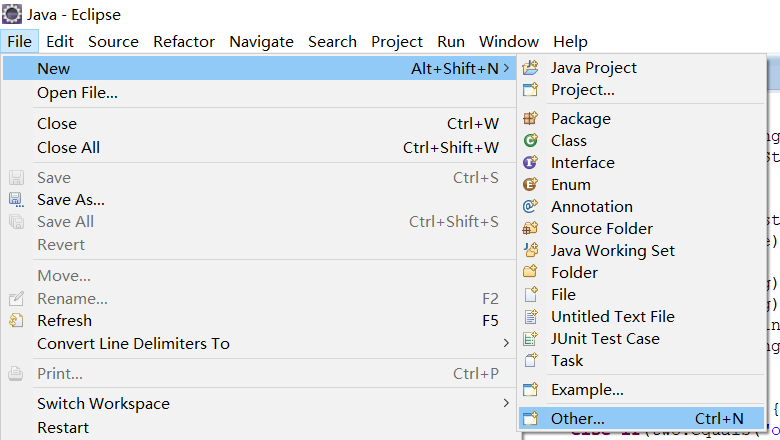Click the yellow Folder icon
780x440 pixels.
pos(530,272)
